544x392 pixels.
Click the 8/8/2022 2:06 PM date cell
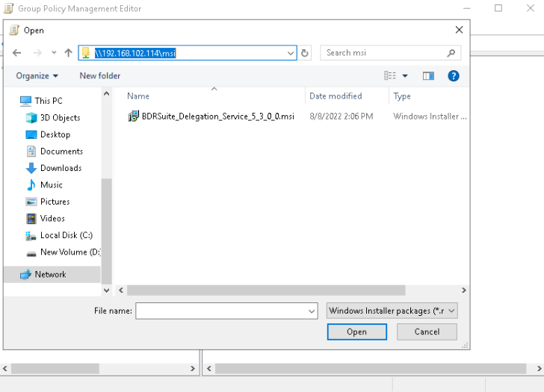coord(341,116)
